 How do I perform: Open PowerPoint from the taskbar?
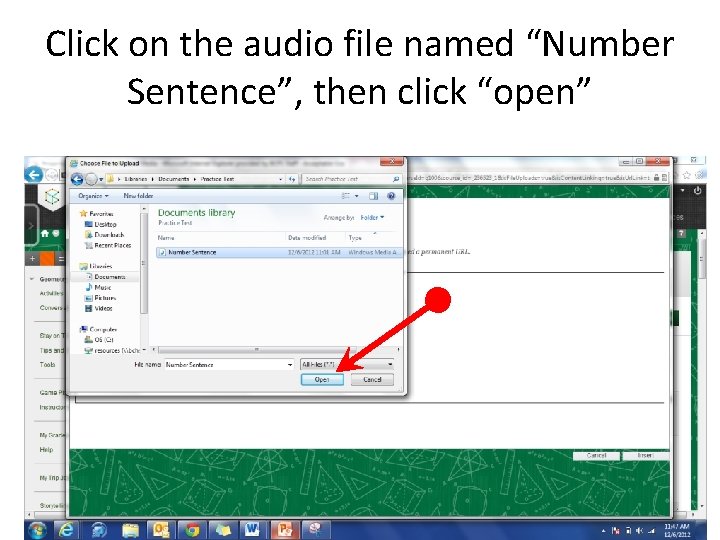pos(284,530)
